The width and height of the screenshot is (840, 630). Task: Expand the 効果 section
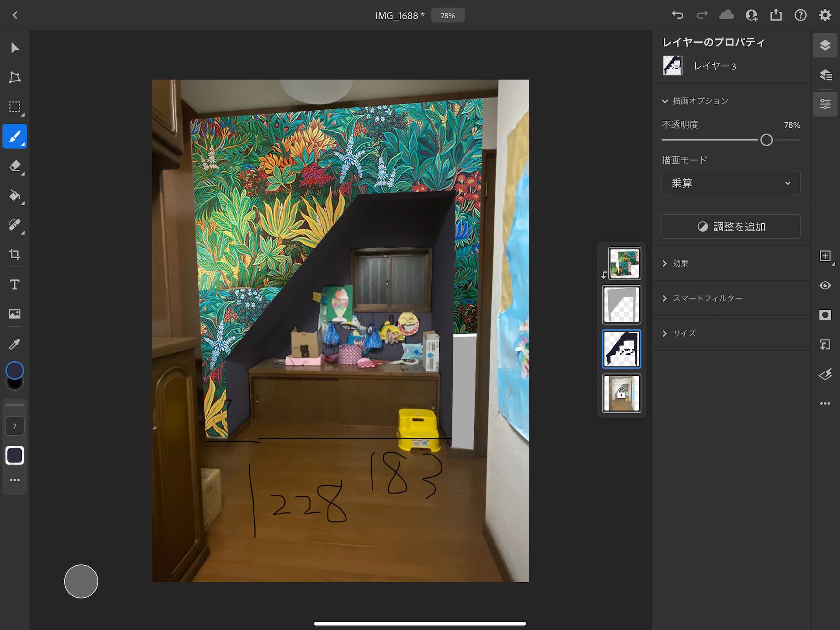(x=681, y=263)
